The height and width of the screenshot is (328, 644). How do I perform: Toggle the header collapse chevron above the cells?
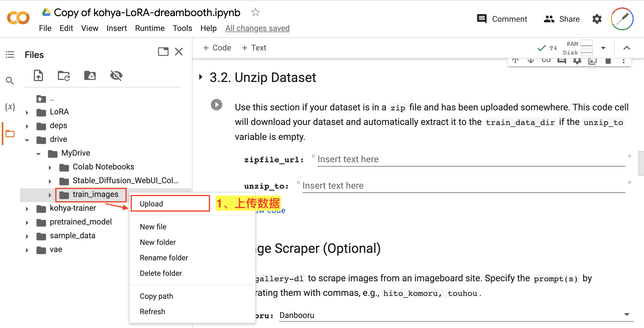coord(627,48)
